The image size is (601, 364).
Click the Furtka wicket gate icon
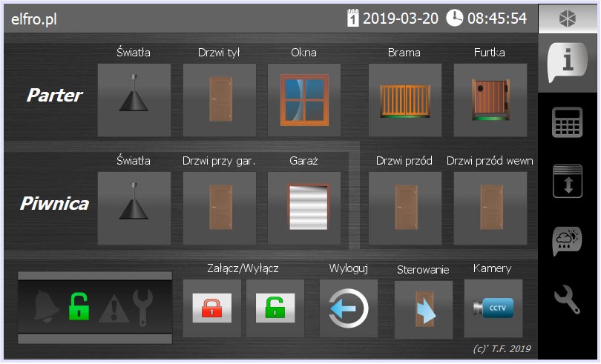490,100
